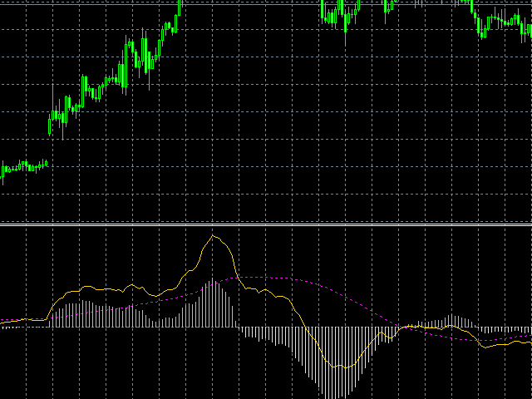Click the highest peak of the yellow indicator line
The width and height of the screenshot is (532, 399).
(213, 235)
